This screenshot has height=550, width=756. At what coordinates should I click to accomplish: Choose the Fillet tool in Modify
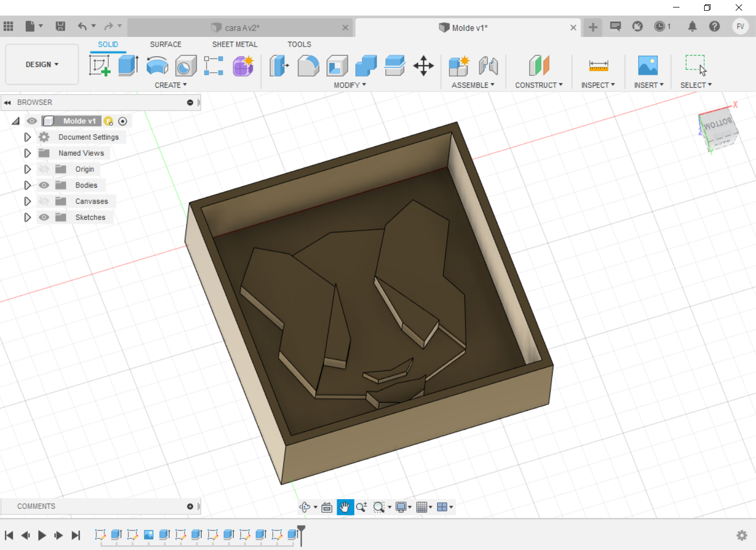(308, 66)
